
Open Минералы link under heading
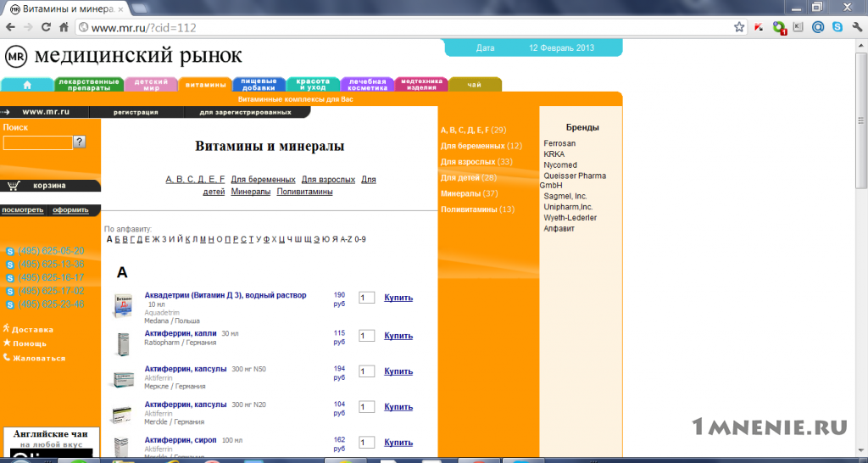coord(251,192)
